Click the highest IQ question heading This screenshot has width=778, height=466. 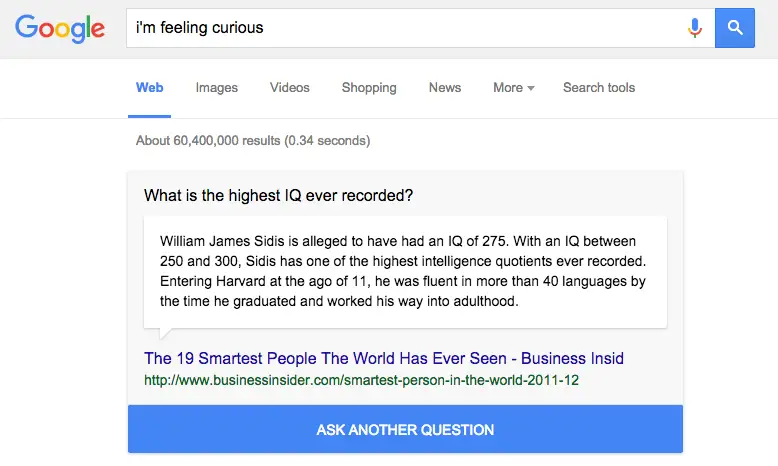[x=278, y=196]
